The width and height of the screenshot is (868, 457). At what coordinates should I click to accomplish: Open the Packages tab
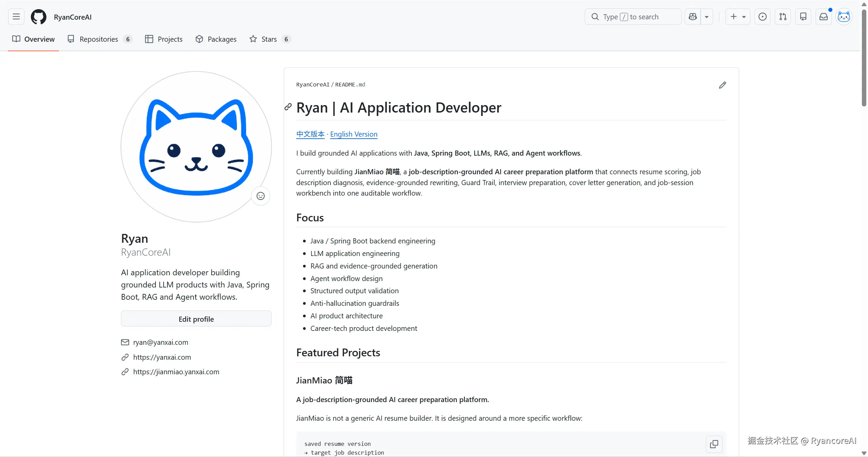[x=216, y=39]
